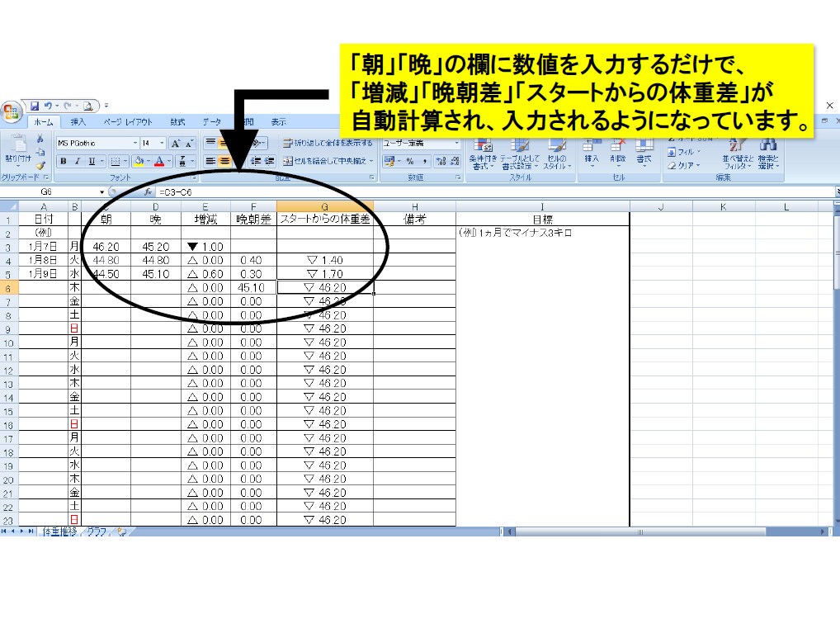
Task: Open the font size 14 dropdown
Action: click(x=162, y=143)
